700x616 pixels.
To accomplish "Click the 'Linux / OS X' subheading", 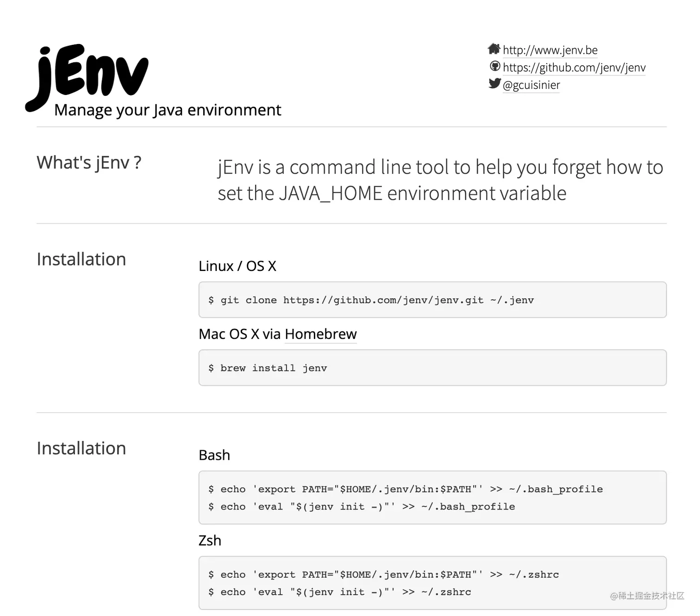I will coord(237,266).
